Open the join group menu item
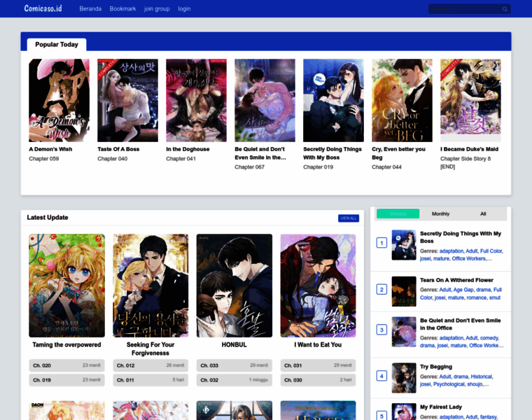Screen dimensions: 532x420 click(157, 9)
